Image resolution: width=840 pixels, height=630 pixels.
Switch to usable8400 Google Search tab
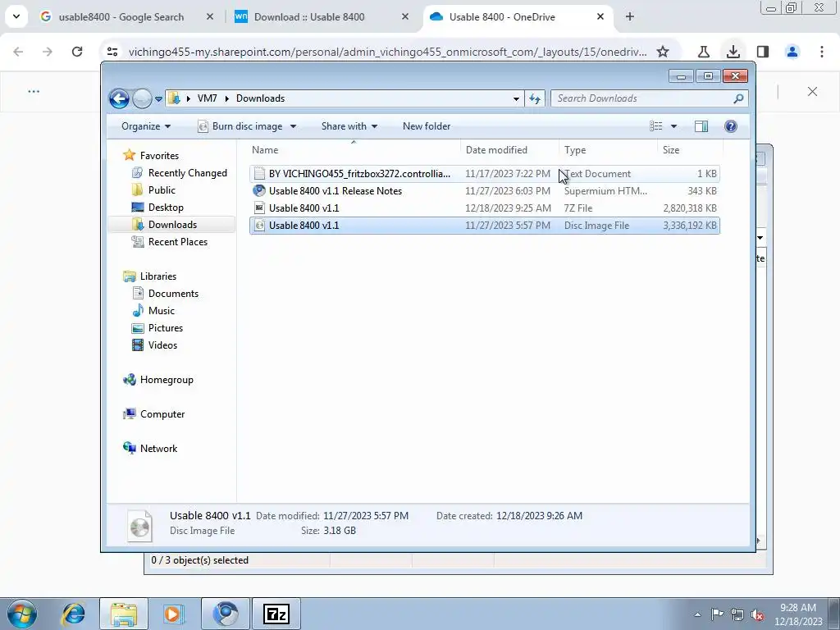pyautogui.click(x=121, y=16)
